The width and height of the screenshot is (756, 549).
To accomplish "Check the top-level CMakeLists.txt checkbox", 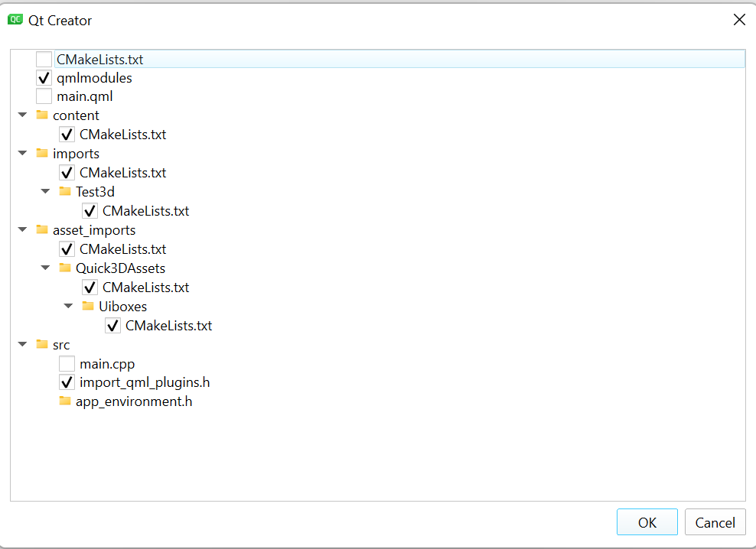I will (44, 60).
